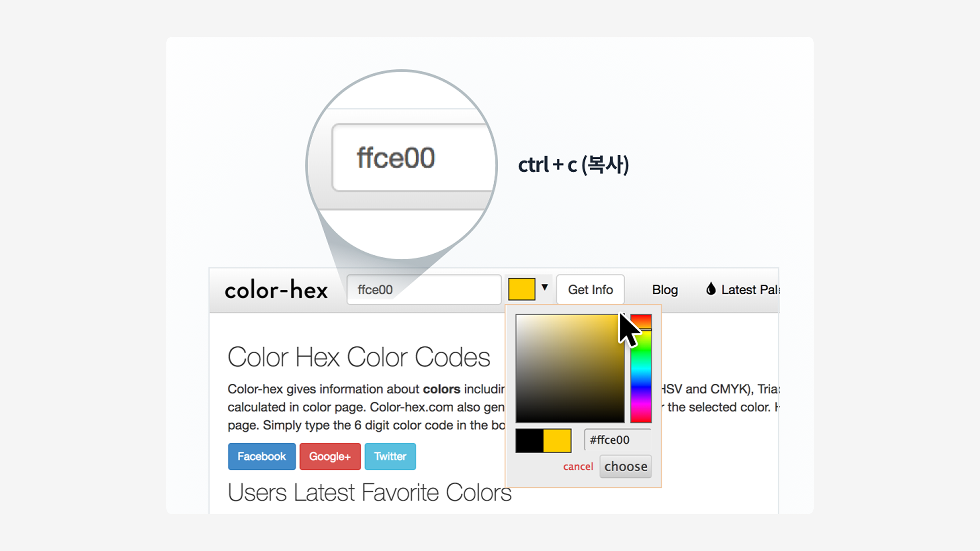The width and height of the screenshot is (980, 551).
Task: Select the yellow current color swatch in picker
Action: [557, 441]
